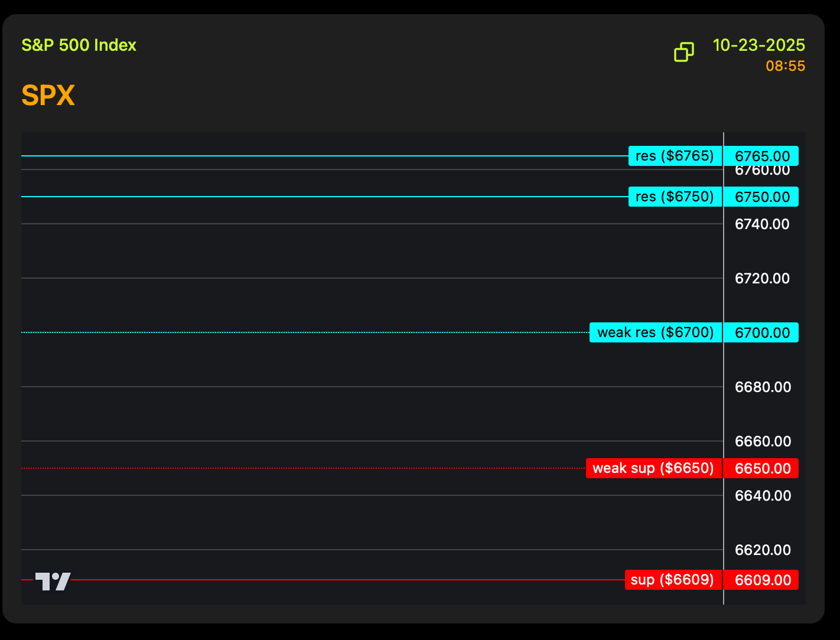
Task: Click the 08:55 timestamp
Action: pos(785,66)
